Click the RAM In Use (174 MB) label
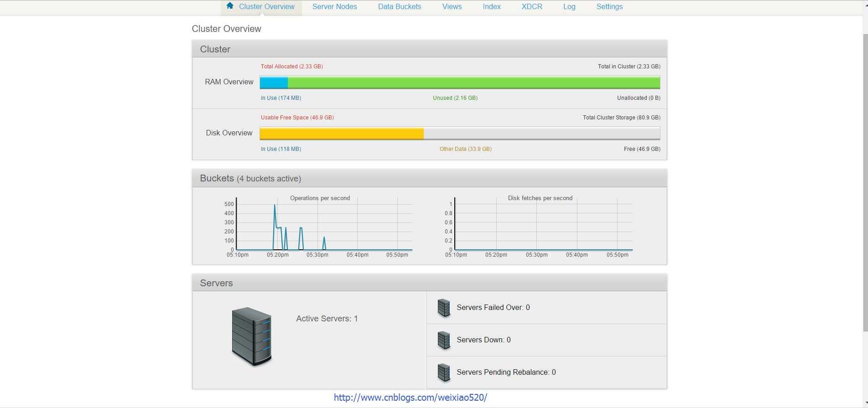This screenshot has height=408, width=868. [x=281, y=98]
